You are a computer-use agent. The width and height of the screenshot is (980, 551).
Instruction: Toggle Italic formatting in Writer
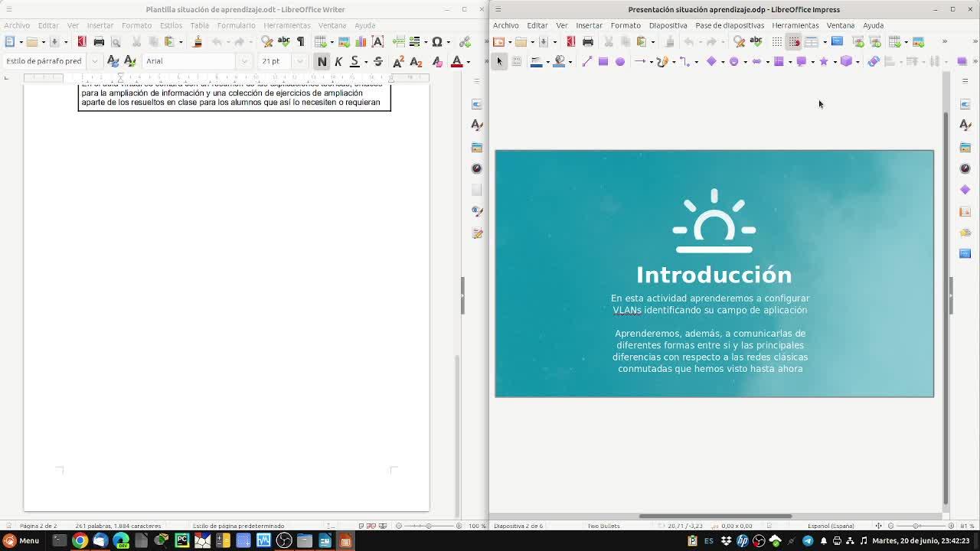[x=338, y=61]
